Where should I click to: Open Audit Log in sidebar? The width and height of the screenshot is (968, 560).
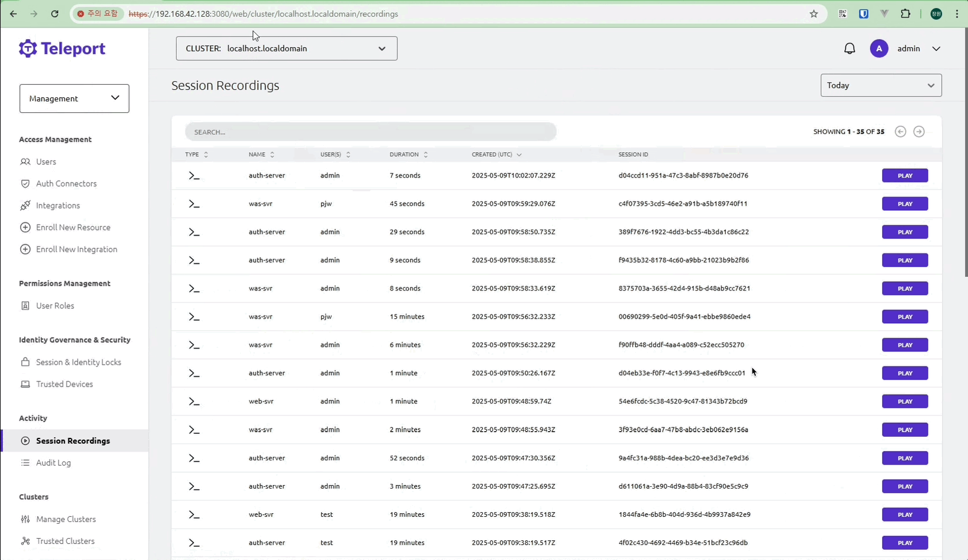coord(54,463)
